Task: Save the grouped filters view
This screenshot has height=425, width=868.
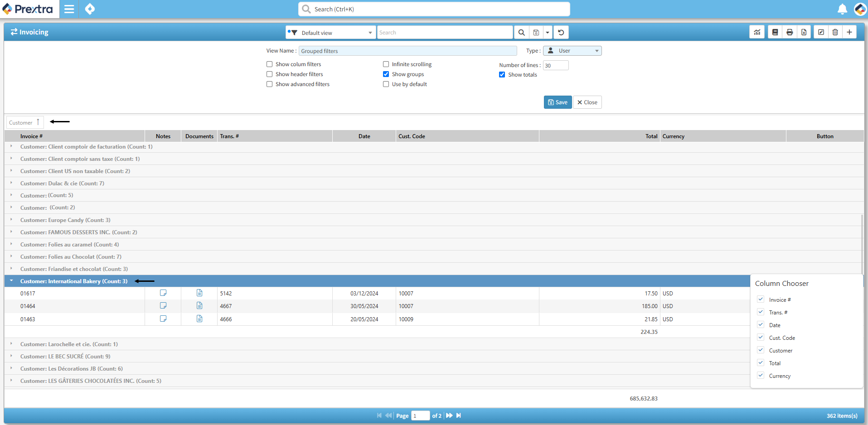Action: coord(558,102)
